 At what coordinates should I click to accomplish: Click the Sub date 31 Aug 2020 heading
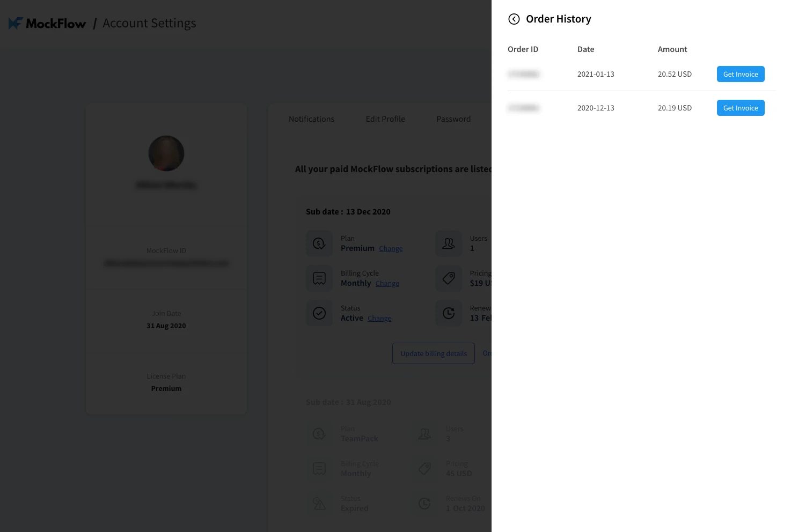pos(348,402)
